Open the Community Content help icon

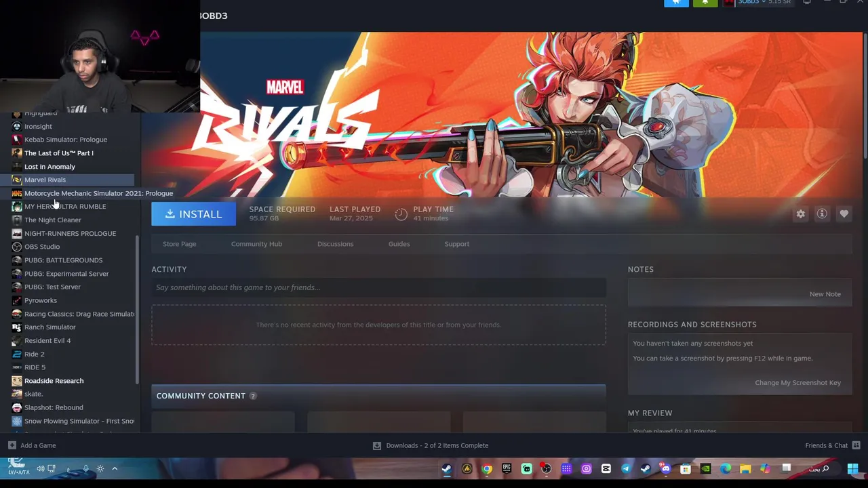coord(253,396)
